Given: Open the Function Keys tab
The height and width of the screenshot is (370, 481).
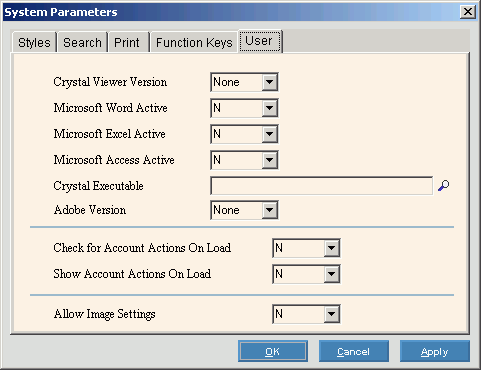Looking at the screenshot, I should coord(194,43).
